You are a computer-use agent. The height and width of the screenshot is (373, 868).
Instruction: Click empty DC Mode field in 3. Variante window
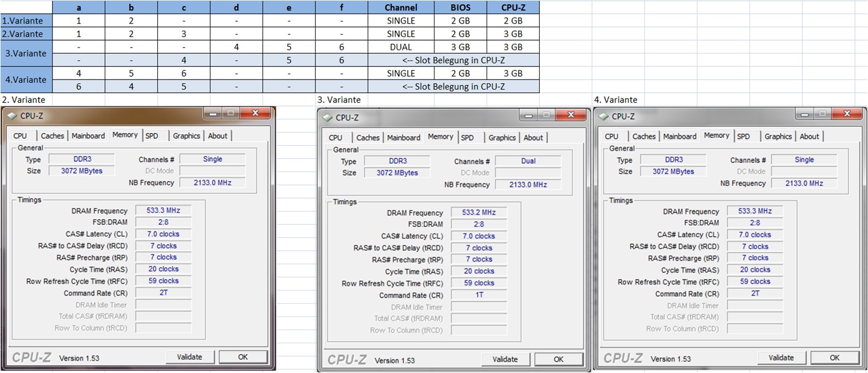pos(528,173)
